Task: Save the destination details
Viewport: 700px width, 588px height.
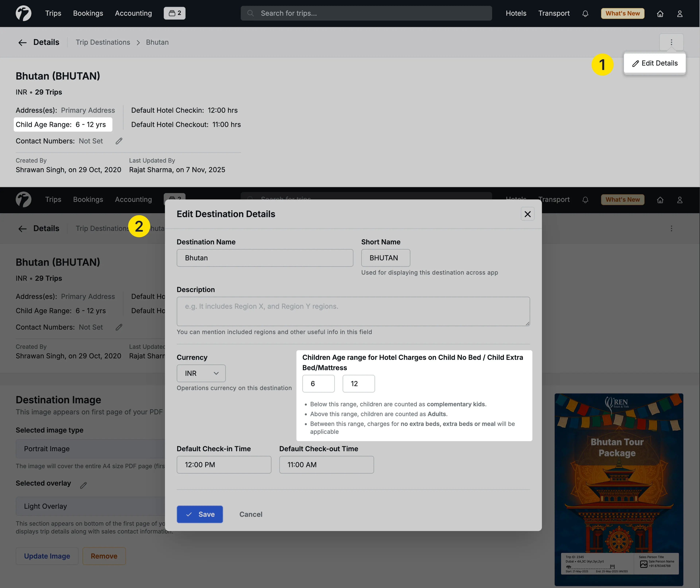Action: click(x=200, y=514)
